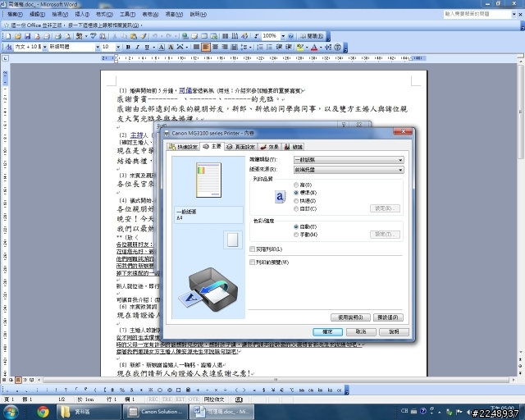Click 確定 OK button in printer dialog
This screenshot has width=525, height=420.
[x=327, y=332]
